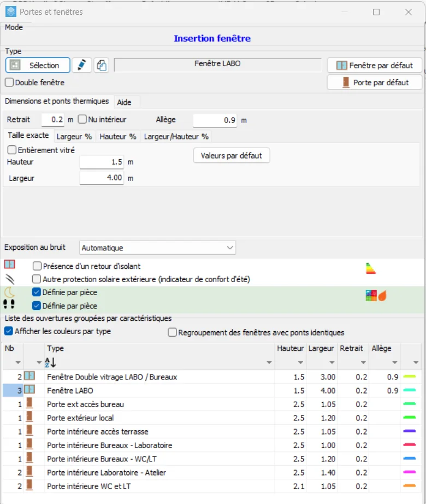Click the copy type icon button
Screen dimensions: 426x504
(102, 65)
